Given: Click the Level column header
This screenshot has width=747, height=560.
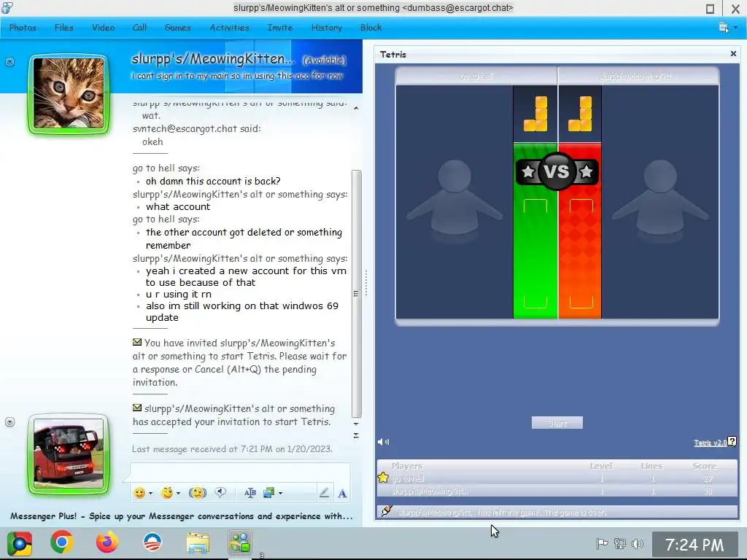Looking at the screenshot, I should coord(601,466).
